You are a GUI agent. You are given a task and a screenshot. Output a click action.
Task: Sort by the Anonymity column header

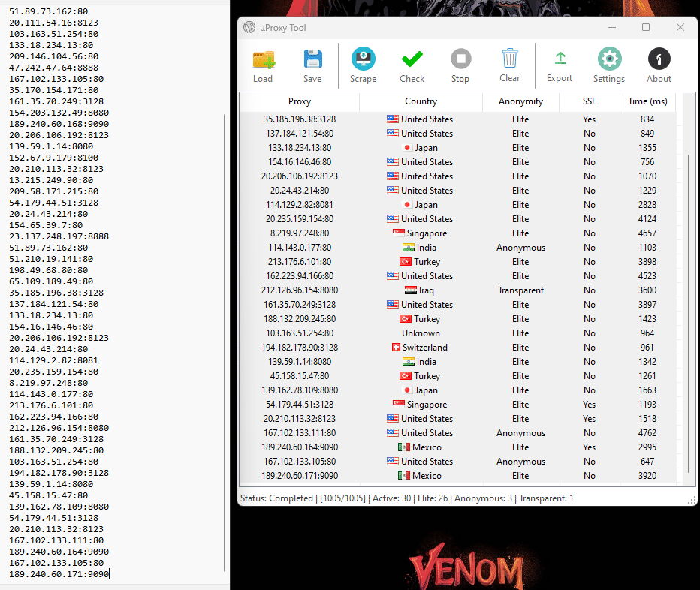[520, 101]
